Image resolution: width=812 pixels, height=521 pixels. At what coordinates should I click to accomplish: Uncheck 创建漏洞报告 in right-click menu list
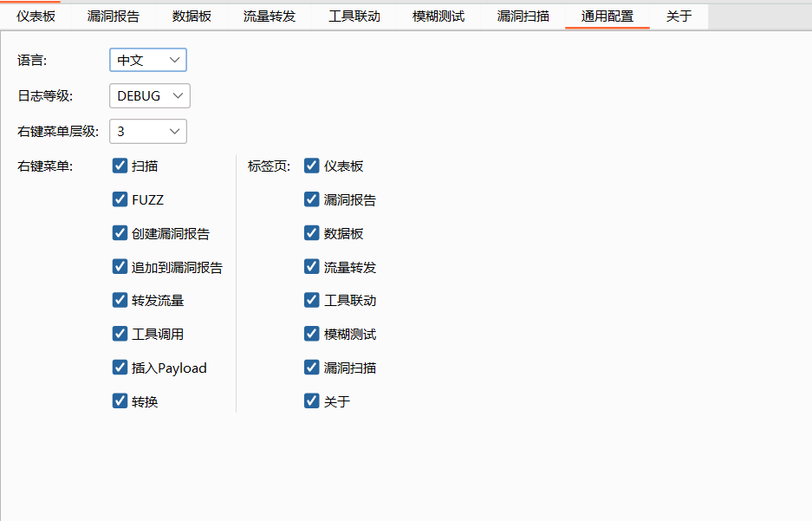point(120,233)
